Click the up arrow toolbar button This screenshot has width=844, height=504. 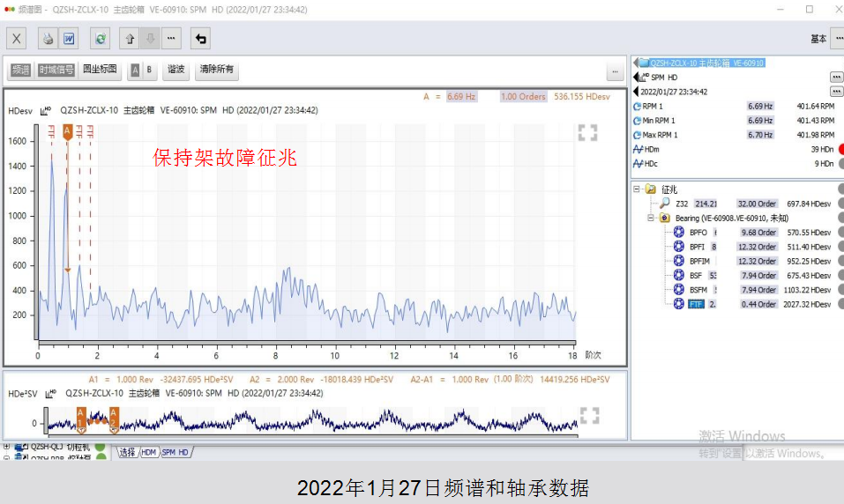(130, 39)
